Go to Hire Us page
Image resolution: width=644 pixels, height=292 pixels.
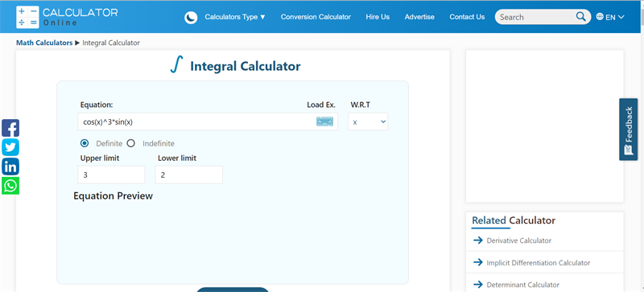tap(378, 17)
